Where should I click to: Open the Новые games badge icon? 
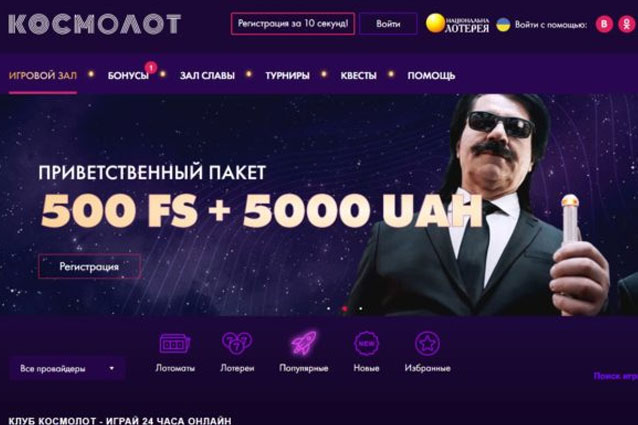pos(366,344)
